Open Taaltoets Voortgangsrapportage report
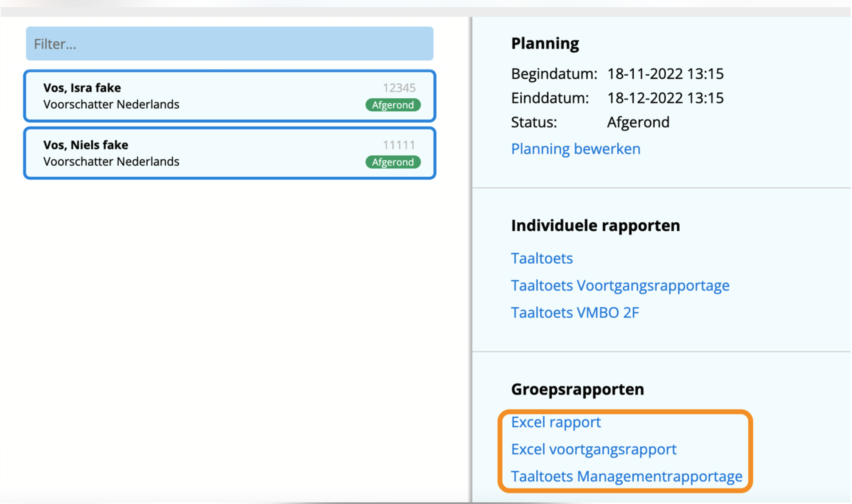The image size is (852, 504). (x=620, y=286)
